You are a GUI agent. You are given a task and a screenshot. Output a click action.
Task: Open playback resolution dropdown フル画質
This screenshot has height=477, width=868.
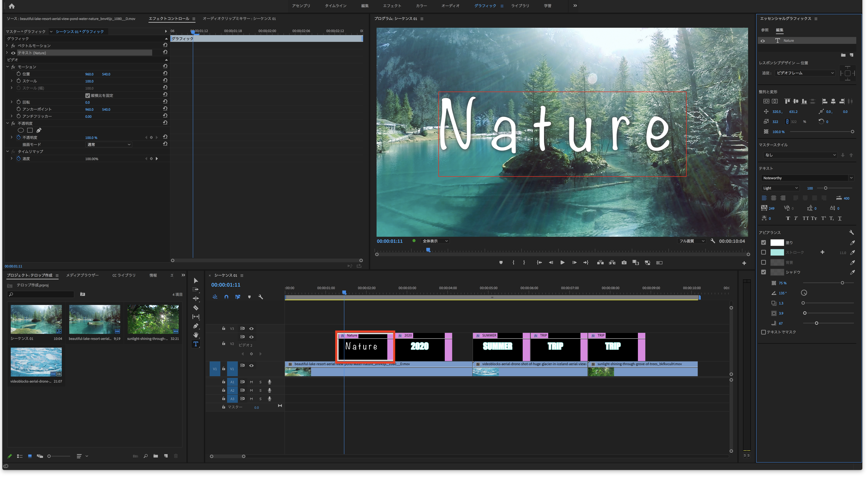[x=692, y=241]
